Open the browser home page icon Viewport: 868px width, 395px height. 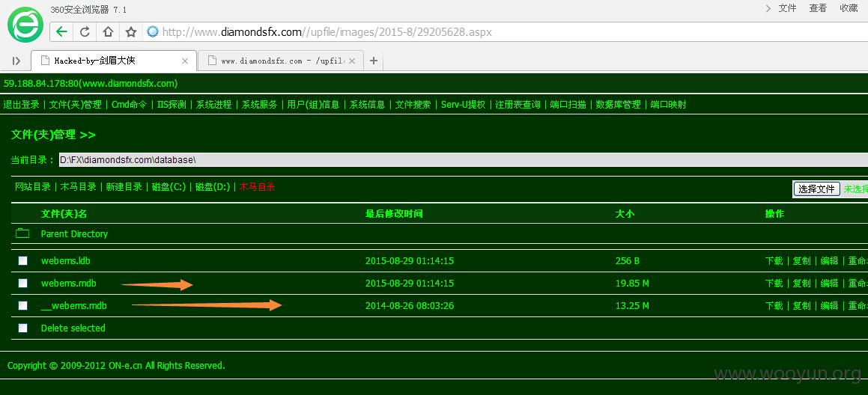[108, 32]
